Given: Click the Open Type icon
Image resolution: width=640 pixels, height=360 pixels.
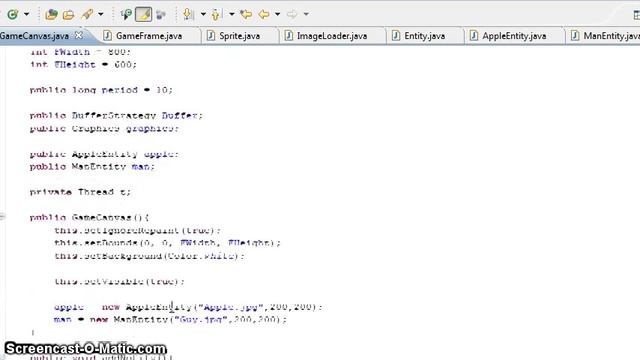Looking at the screenshot, I should 51,14.
